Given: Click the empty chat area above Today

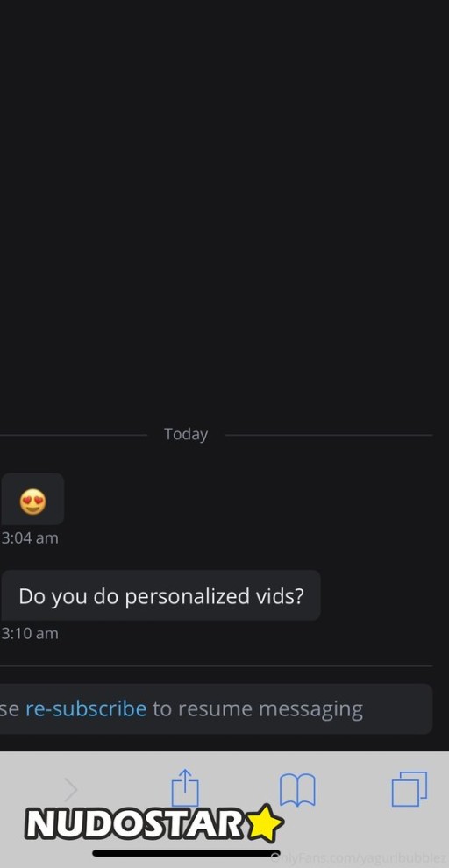Looking at the screenshot, I should pos(224,210).
